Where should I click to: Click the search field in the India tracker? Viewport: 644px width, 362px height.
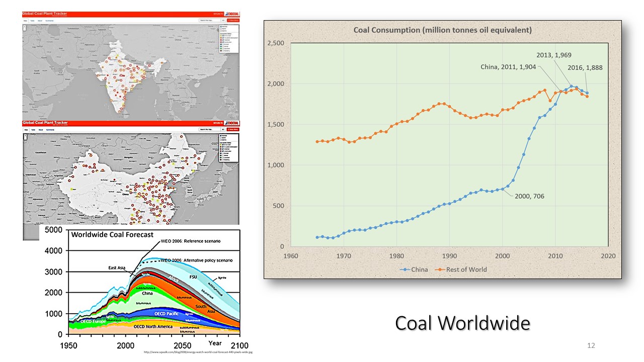coord(210,21)
